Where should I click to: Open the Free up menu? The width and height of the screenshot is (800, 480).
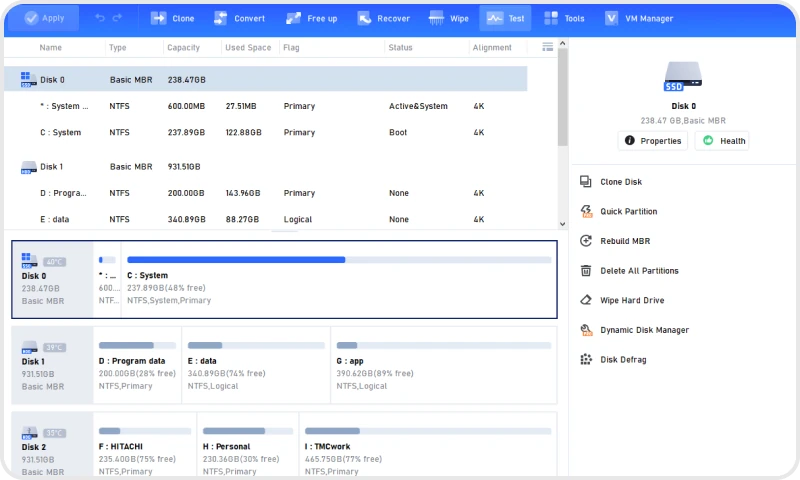(312, 18)
